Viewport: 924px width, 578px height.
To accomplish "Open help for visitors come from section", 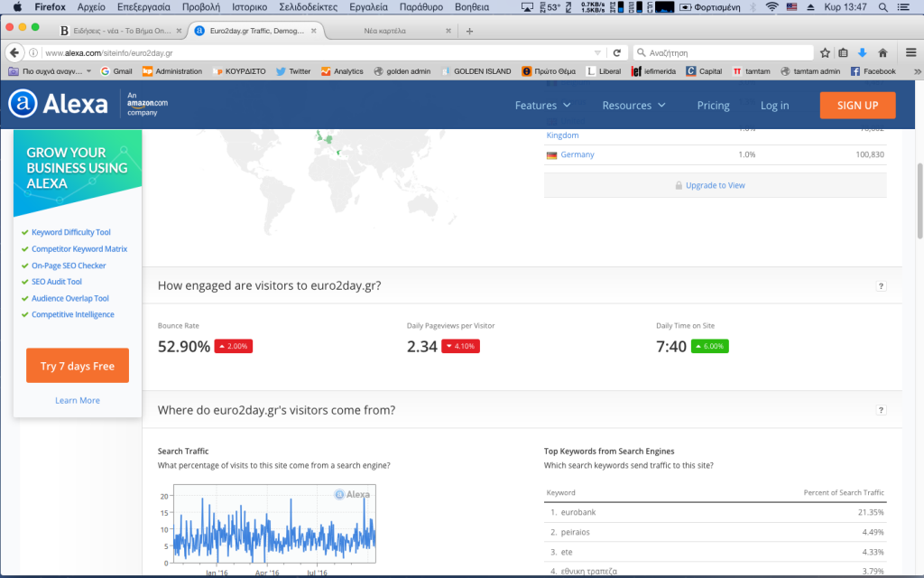I will [x=881, y=410].
